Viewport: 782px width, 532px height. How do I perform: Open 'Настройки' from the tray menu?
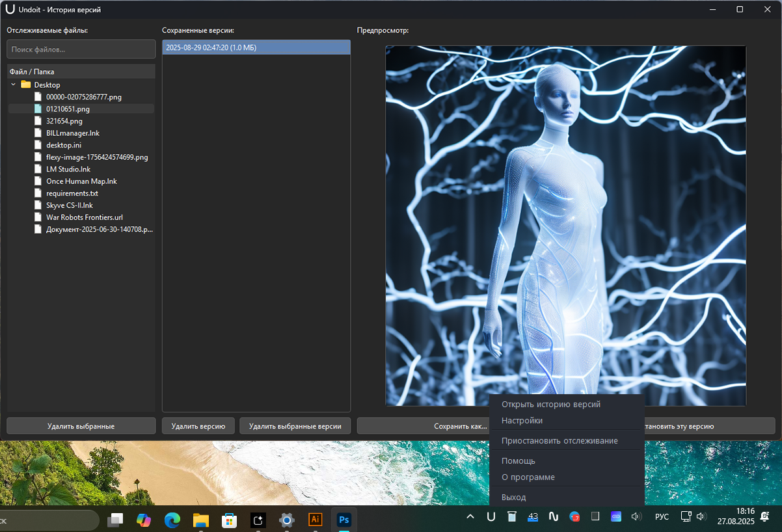[522, 421]
